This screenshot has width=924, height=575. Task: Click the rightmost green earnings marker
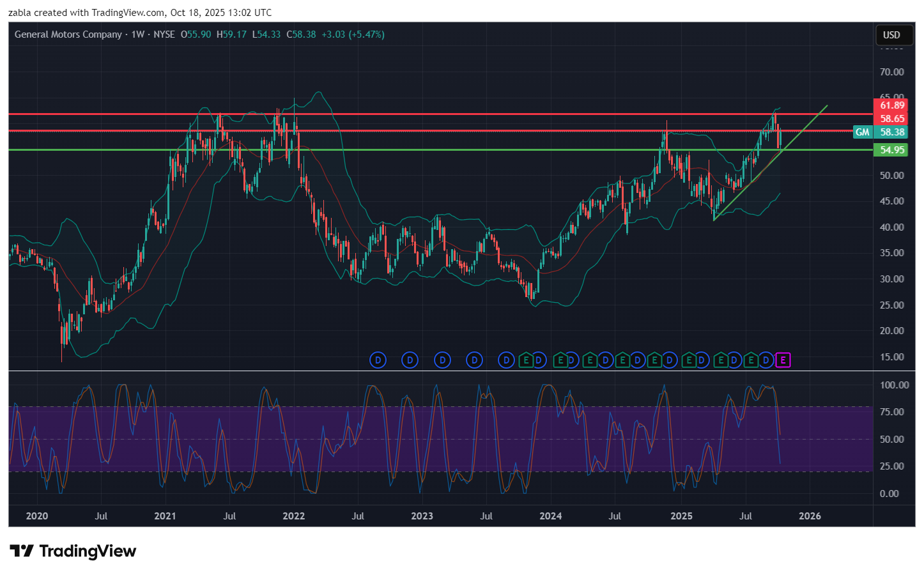(x=751, y=360)
